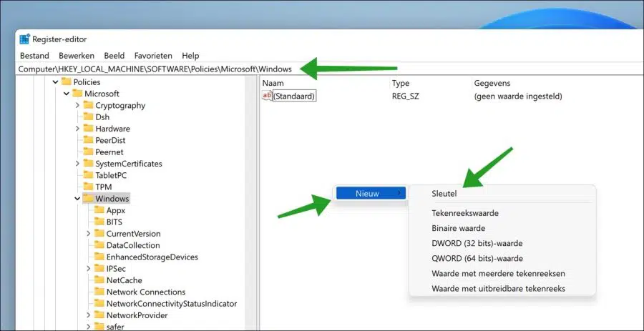Click the Appx folder icon

click(x=99, y=210)
